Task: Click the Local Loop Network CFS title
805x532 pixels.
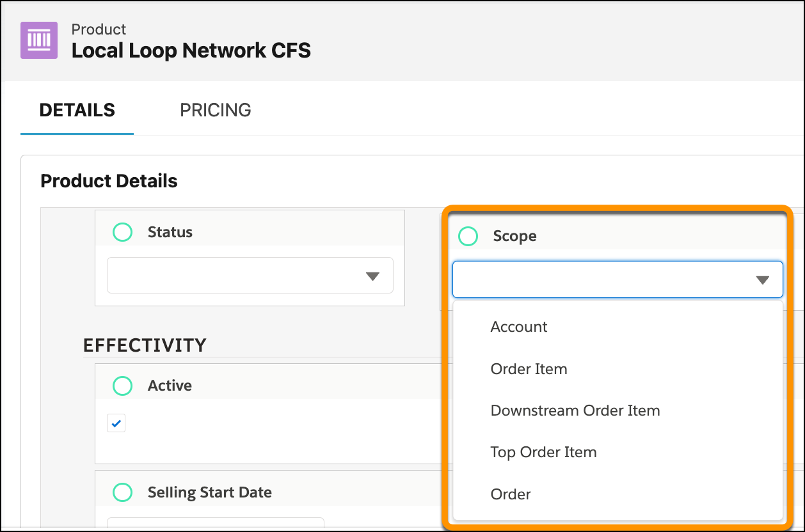Action: pos(191,51)
